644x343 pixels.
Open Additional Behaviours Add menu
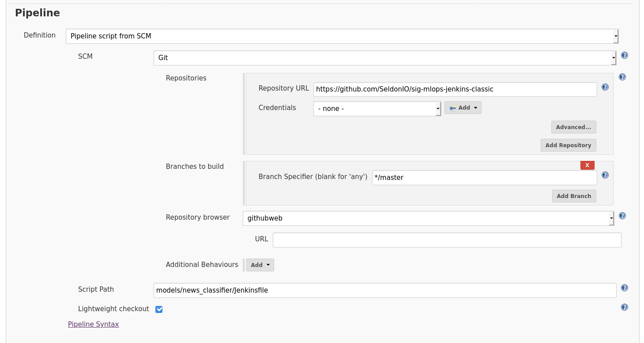[x=260, y=265]
